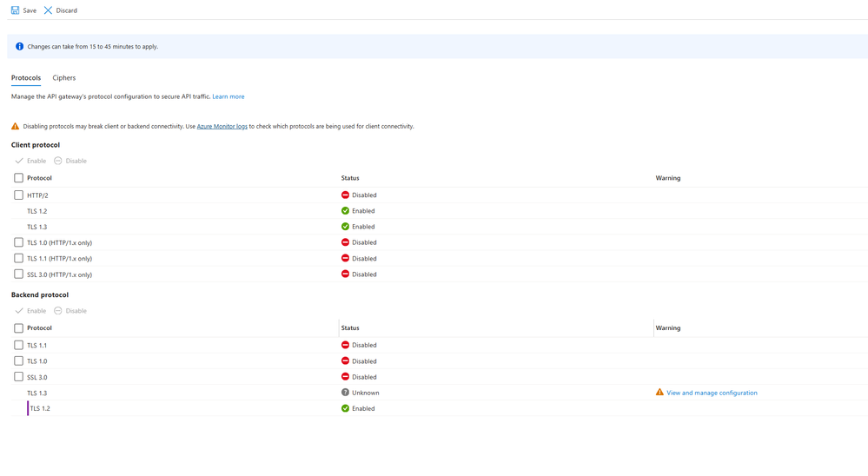Tick the HTTP/2 checkbox
Image resolution: width=868 pixels, height=476 pixels.
click(18, 195)
